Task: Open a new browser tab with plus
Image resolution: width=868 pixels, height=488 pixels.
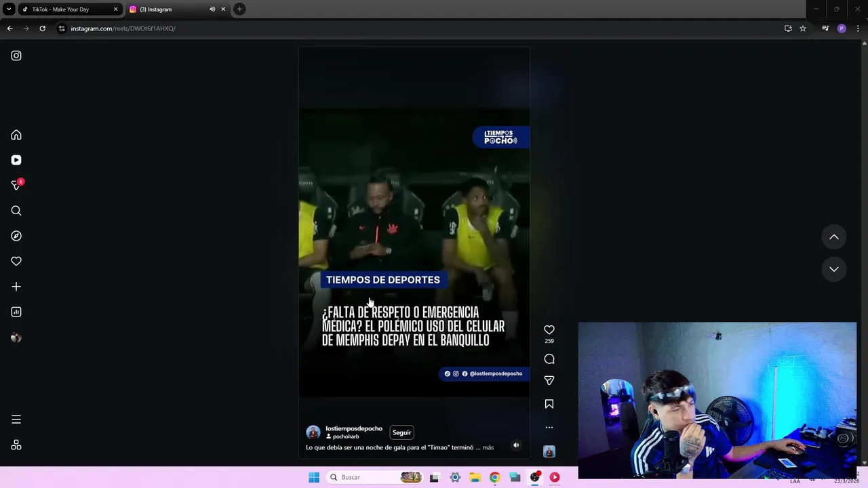Action: (x=239, y=9)
